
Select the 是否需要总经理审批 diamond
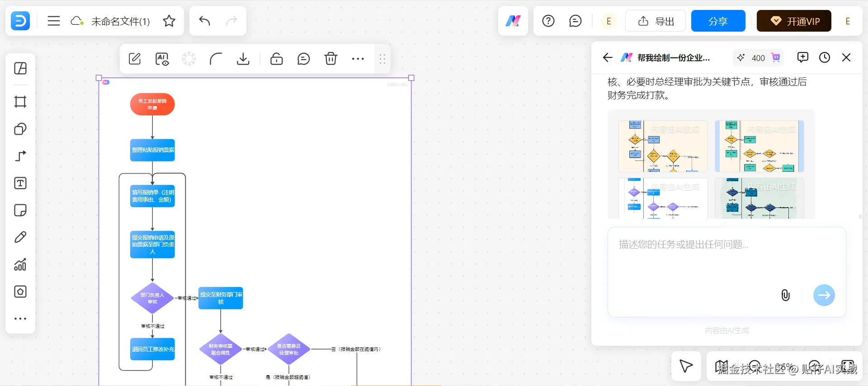tap(289, 349)
